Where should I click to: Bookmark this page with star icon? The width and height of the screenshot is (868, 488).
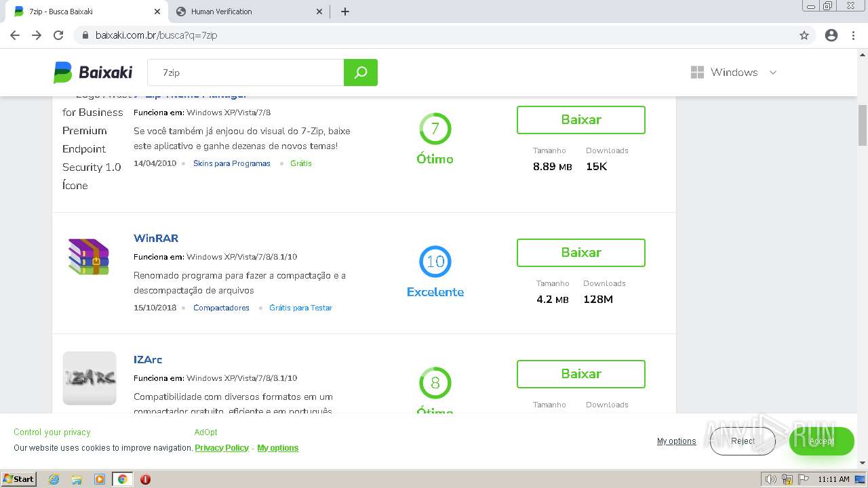pyautogui.click(x=804, y=35)
